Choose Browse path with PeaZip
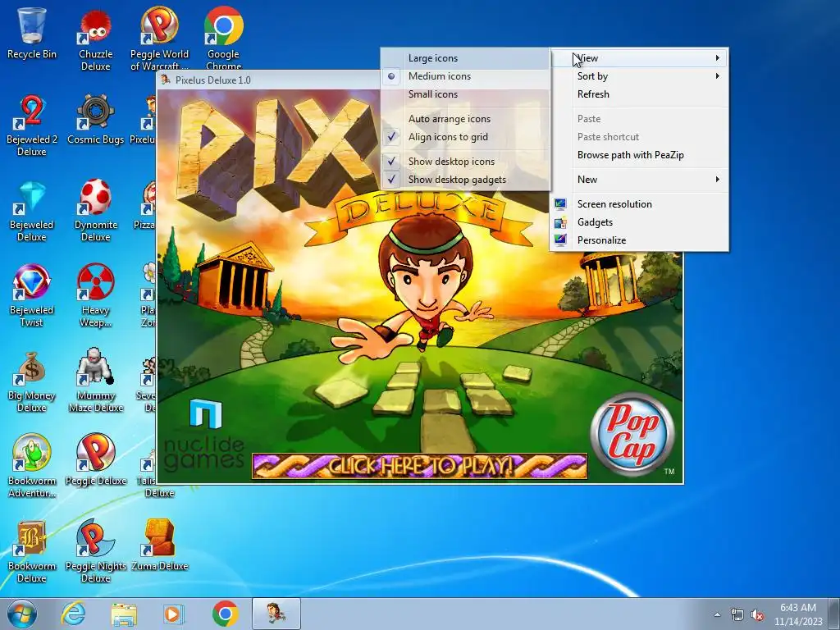Viewport: 840px width, 630px height. pos(639,155)
